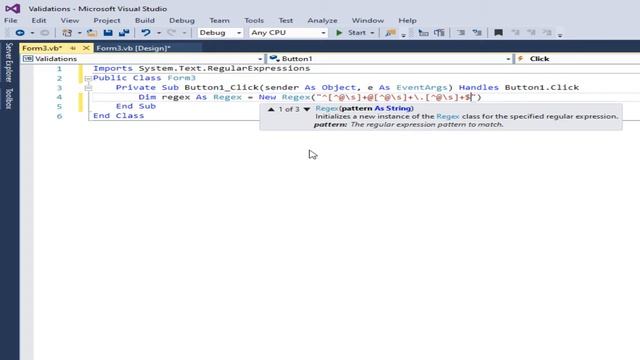The width and height of the screenshot is (640, 360).
Task: Click 'EventArgs' type in line 3
Action: coord(422,87)
